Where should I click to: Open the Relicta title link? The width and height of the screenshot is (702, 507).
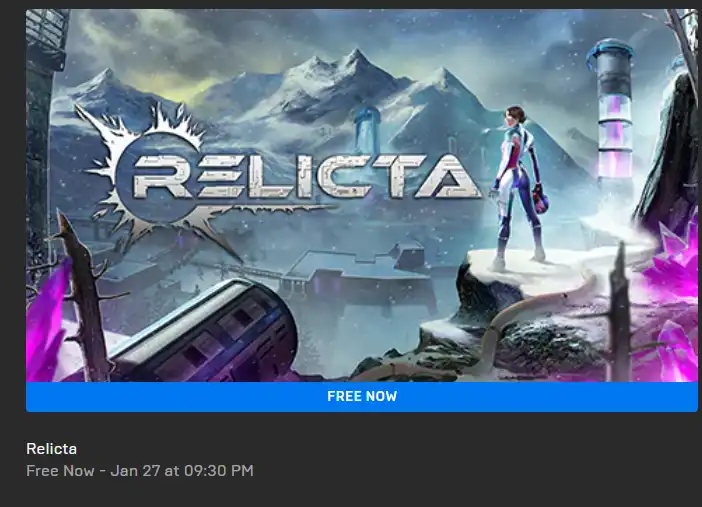click(x=51, y=449)
